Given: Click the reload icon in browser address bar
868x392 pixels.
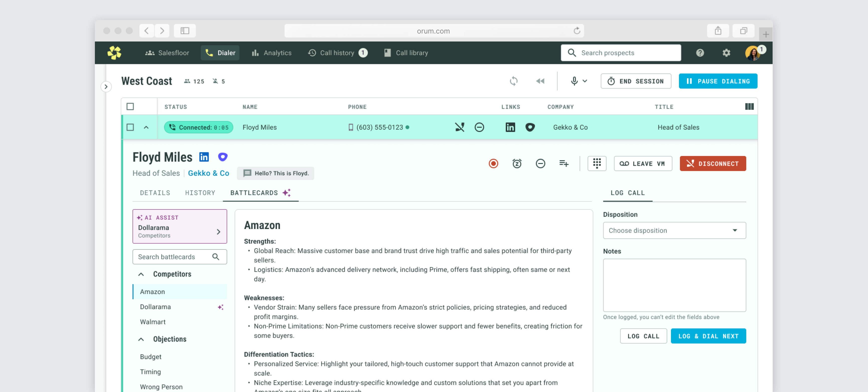Looking at the screenshot, I should coord(577,31).
